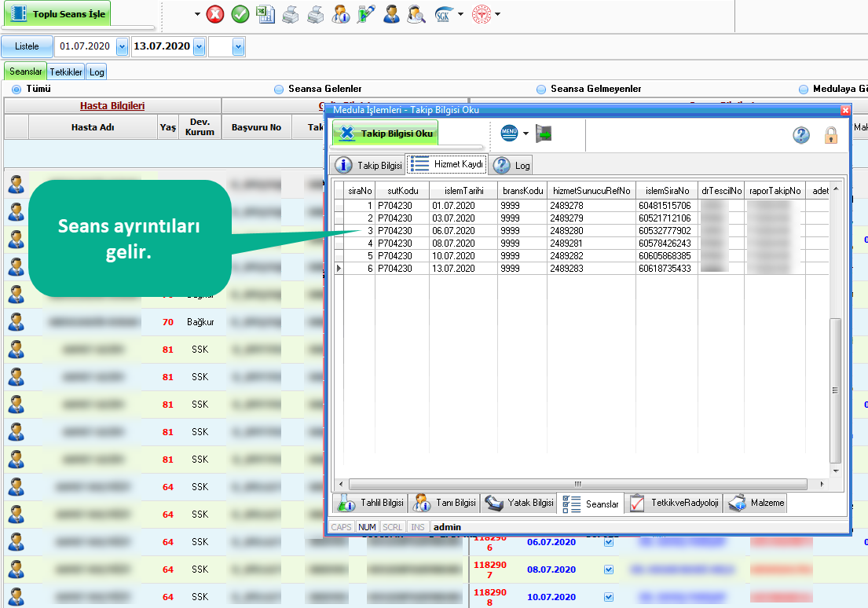Select the Medulaya radio button

[804, 89]
